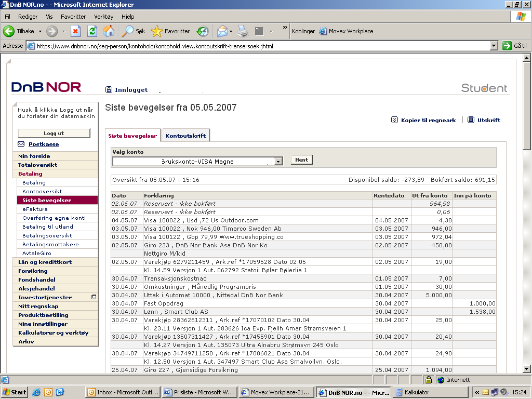Refresh the page with green arrows icon

[x=92, y=31]
